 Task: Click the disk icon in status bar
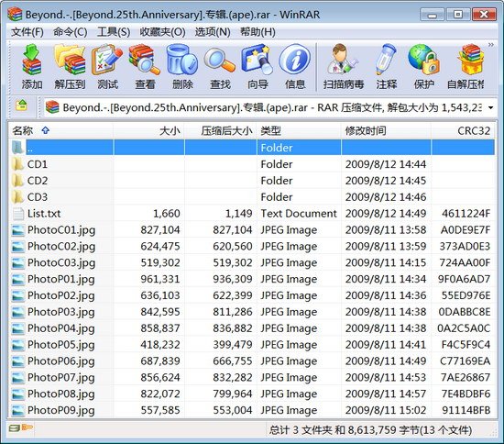point(14,428)
